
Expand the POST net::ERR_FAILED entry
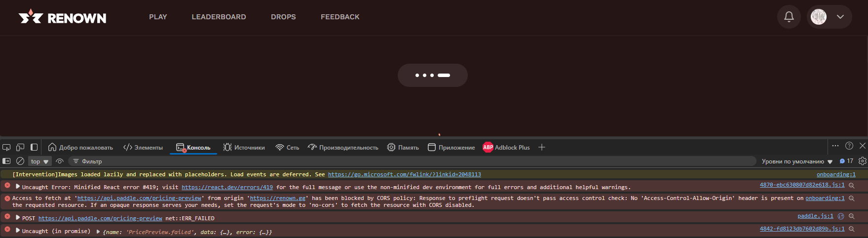coord(18,217)
